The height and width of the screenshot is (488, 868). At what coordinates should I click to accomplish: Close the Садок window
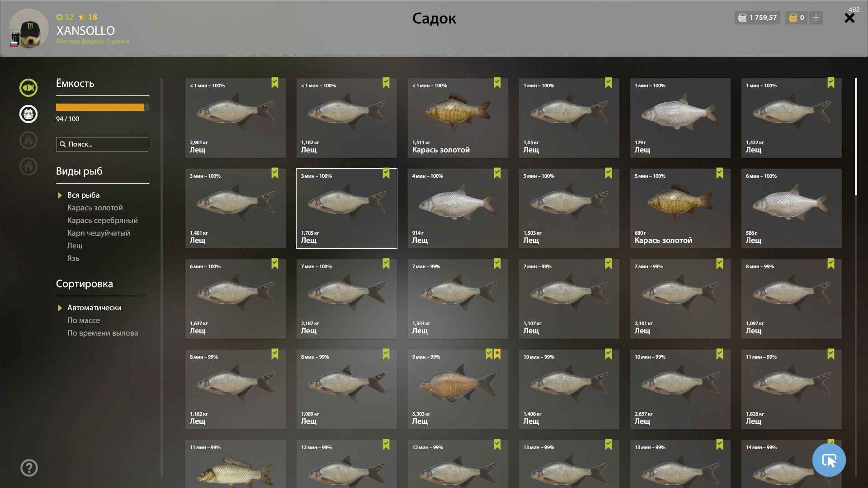(x=849, y=18)
